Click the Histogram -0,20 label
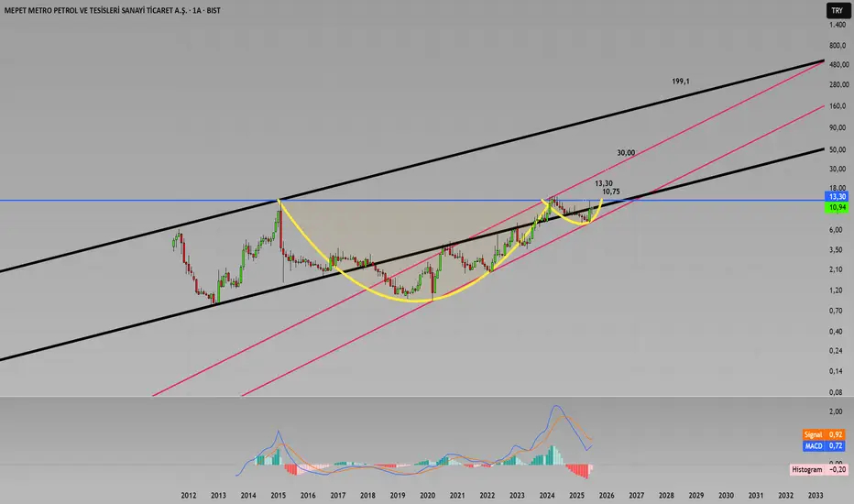Screen dimensions: 854x504 click(x=819, y=470)
